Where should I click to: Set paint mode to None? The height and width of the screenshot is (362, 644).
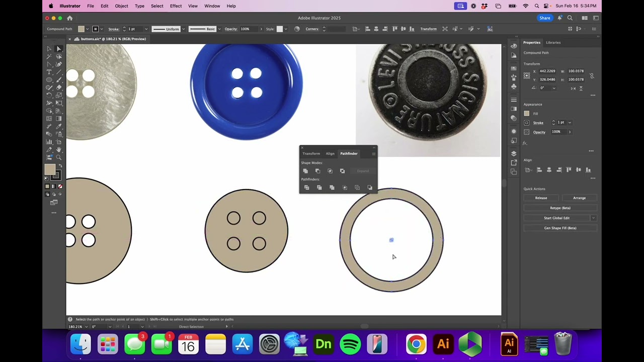tap(60, 187)
